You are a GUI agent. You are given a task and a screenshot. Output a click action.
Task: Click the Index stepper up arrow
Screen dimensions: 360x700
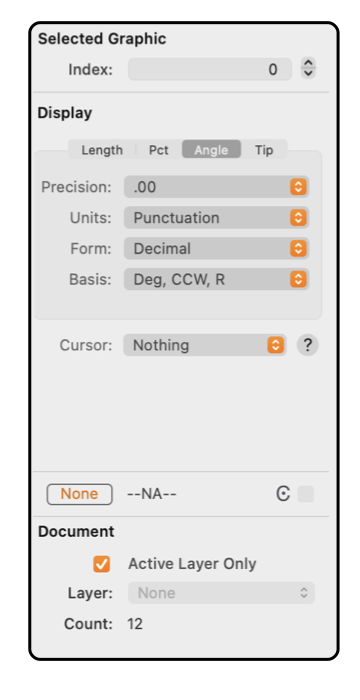[x=308, y=63]
